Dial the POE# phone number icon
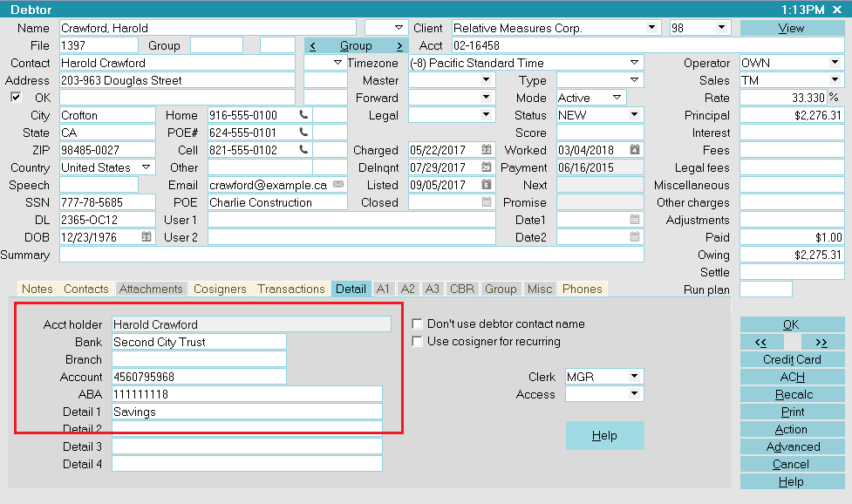This screenshot has height=504, width=852. click(x=303, y=133)
